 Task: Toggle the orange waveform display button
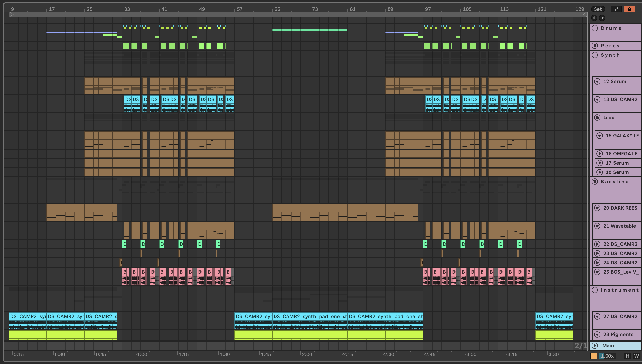coord(594,356)
